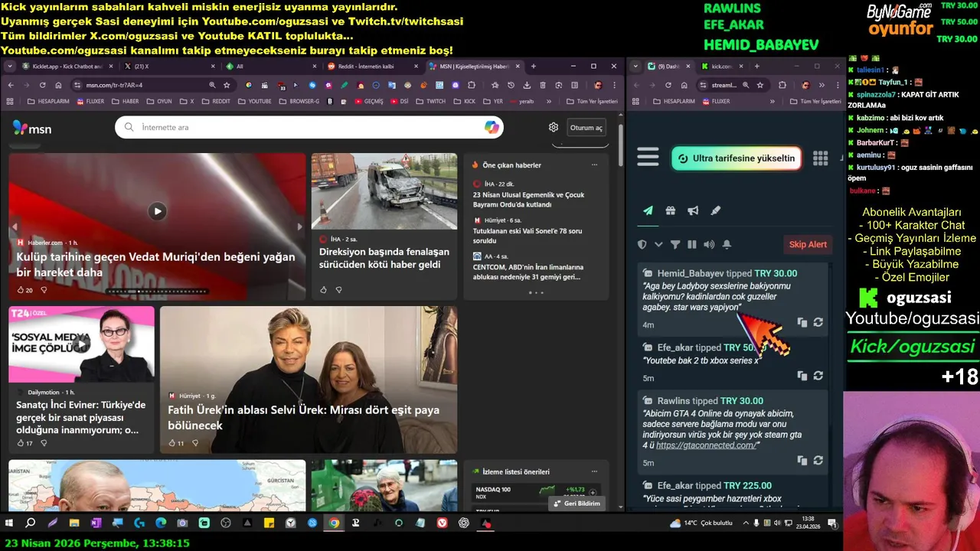Copy the Hemid_Babayev tip message
This screenshot has height=551, width=980.
pyautogui.click(x=802, y=322)
